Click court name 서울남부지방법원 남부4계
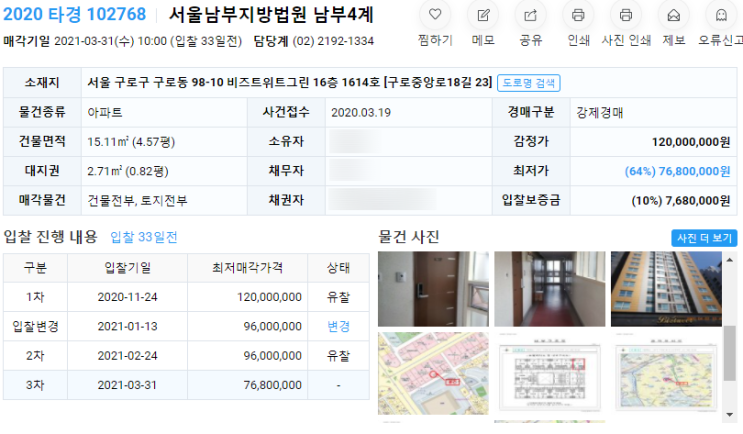 271,15
